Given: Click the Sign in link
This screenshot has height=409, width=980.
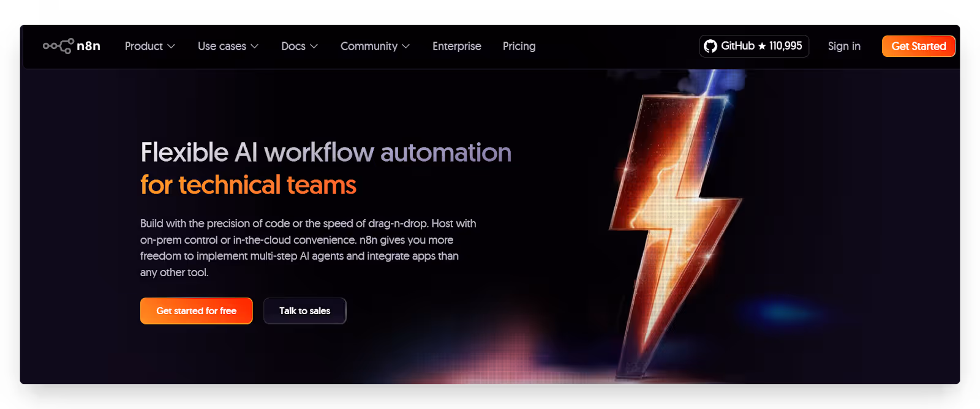Looking at the screenshot, I should (x=844, y=46).
